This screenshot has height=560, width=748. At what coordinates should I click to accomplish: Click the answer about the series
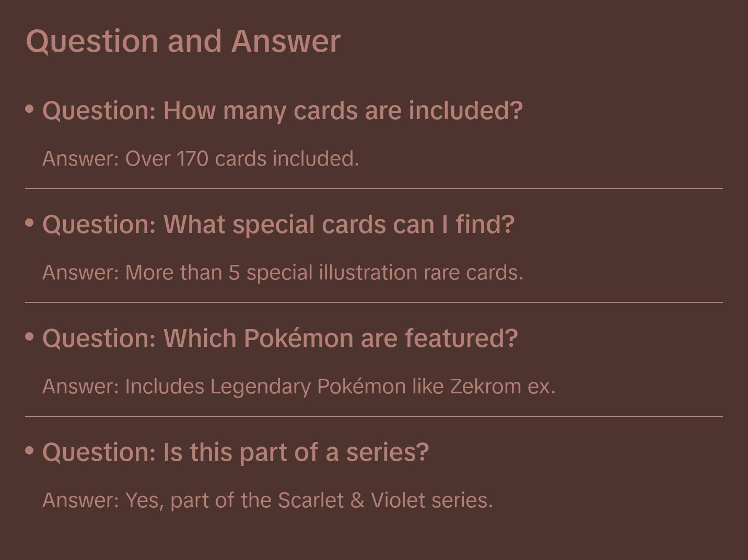[267, 500]
